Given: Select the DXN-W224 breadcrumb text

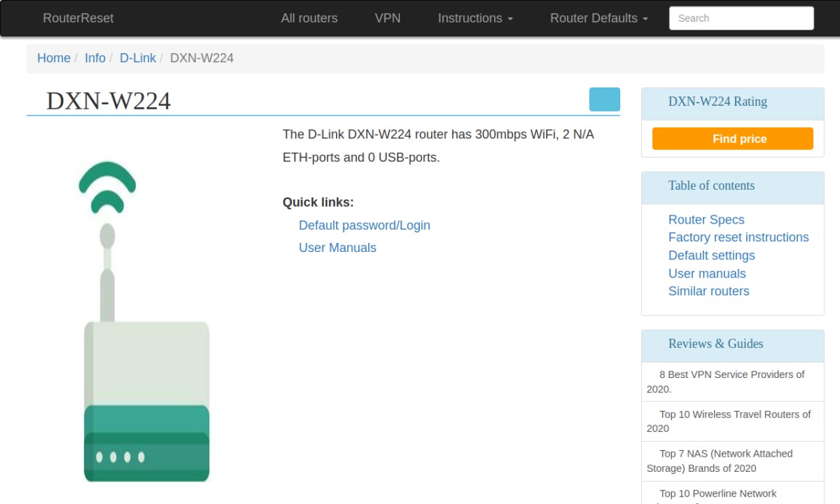Looking at the screenshot, I should point(201,58).
